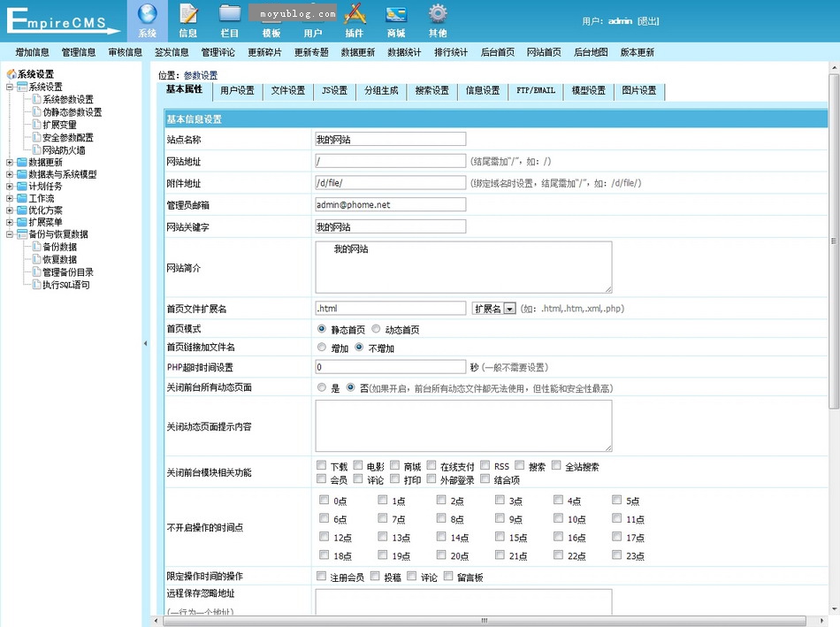This screenshot has height=627, width=840.
Task: Click the folder icon beside 数据更新
Action: pyautogui.click(x=22, y=162)
